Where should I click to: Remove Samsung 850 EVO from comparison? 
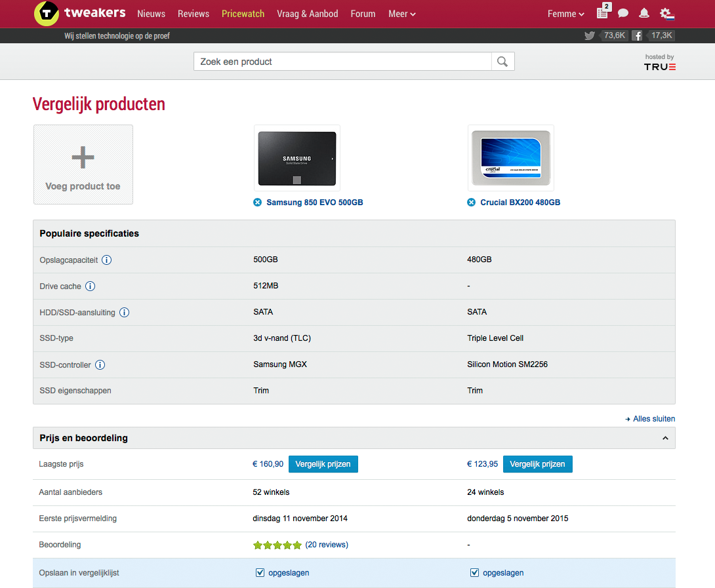click(258, 203)
